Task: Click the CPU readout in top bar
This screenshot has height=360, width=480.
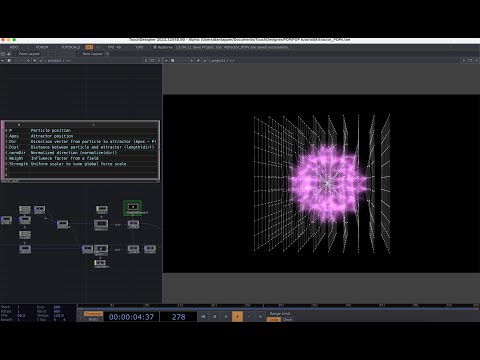Action: (140, 47)
